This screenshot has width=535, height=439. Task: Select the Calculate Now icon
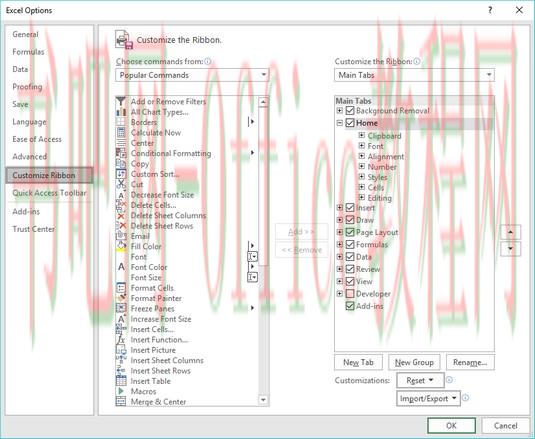tap(121, 133)
